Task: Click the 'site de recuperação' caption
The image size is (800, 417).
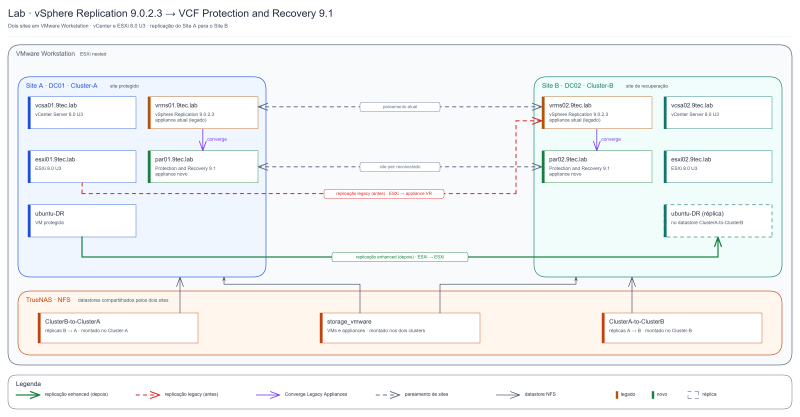Action: point(647,86)
